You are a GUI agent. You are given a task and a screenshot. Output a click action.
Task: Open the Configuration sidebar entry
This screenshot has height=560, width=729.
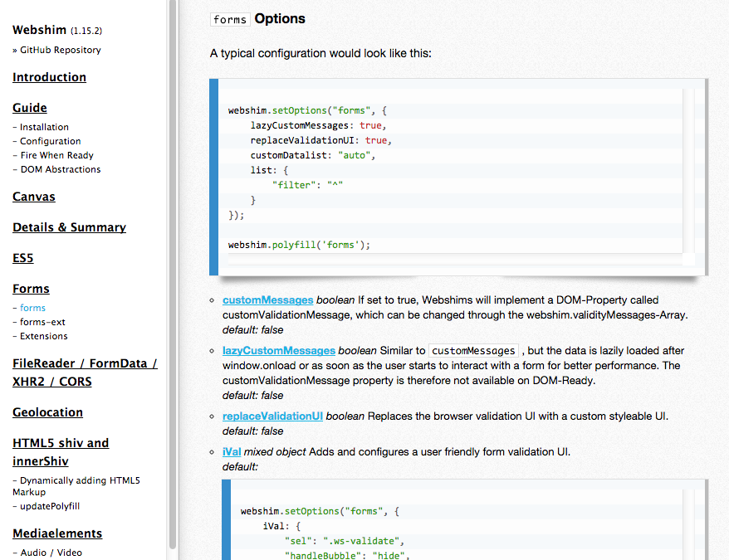50,141
